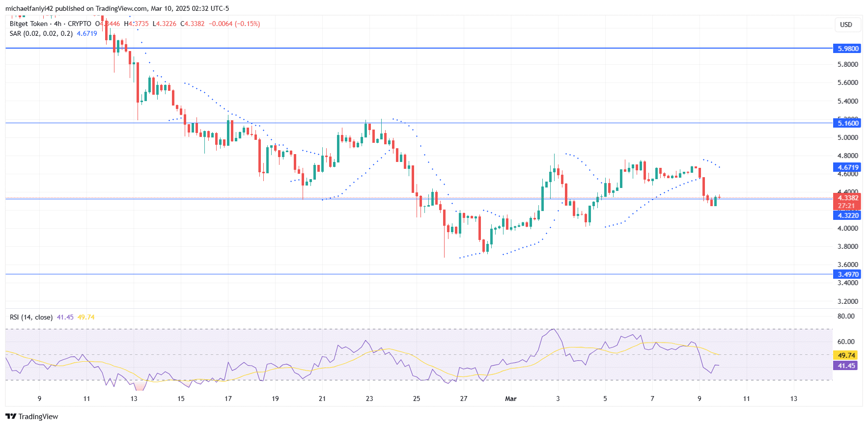The width and height of the screenshot is (868, 426).
Task: Click the red 4.3382 current price tag
Action: pos(847,198)
